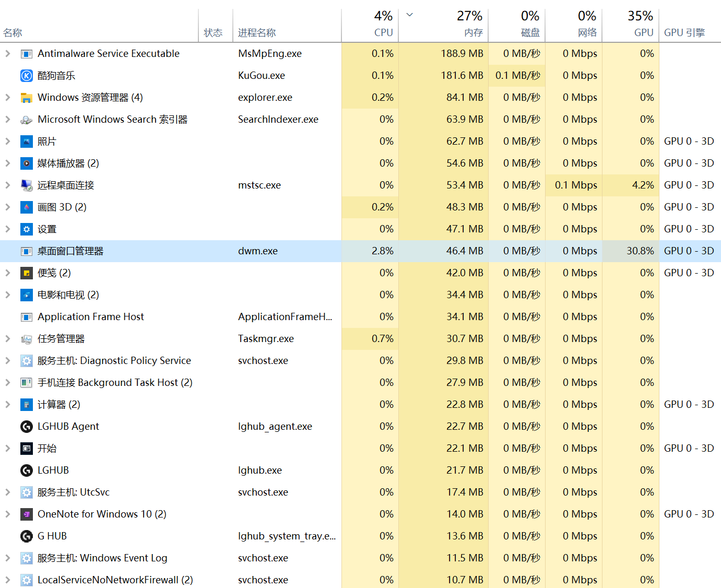Click the 188.9 MB memory value
Screen dimensions: 721x588
[462, 54]
